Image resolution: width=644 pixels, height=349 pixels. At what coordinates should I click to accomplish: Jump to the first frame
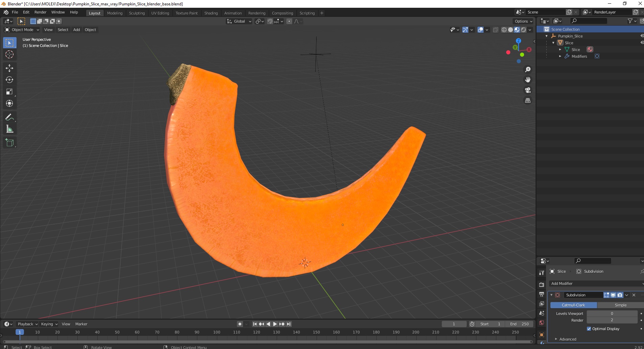click(x=255, y=324)
